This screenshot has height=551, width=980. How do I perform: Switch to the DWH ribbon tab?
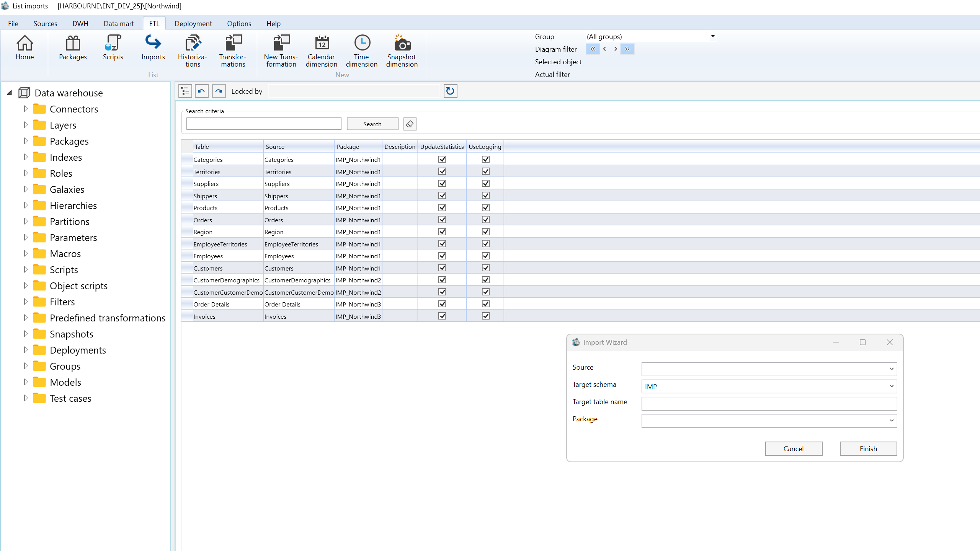click(80, 23)
